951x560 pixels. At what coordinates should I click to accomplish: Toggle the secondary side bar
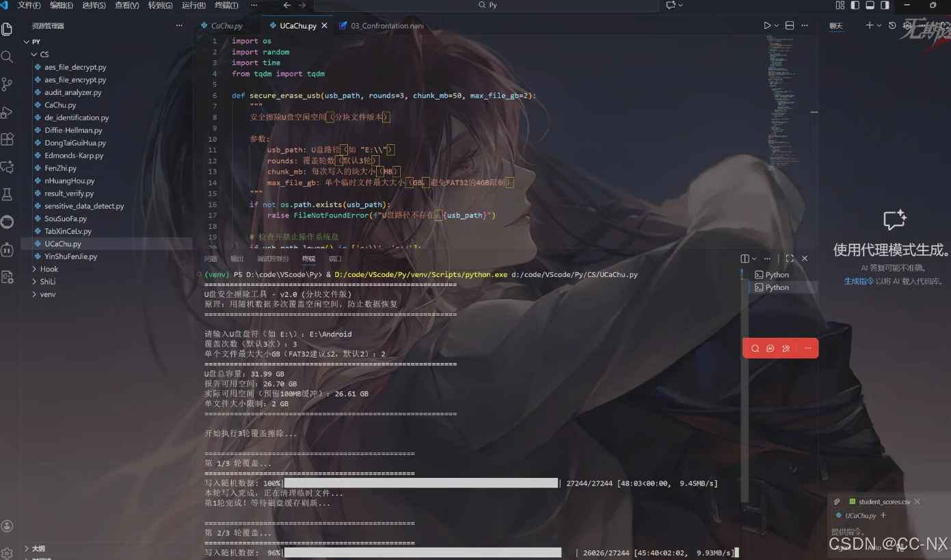point(885,5)
